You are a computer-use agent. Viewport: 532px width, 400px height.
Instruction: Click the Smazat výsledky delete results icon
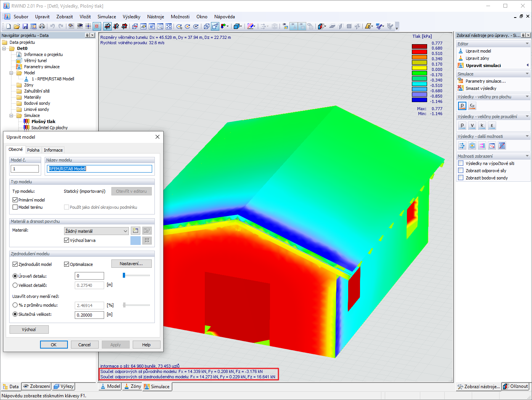461,88
